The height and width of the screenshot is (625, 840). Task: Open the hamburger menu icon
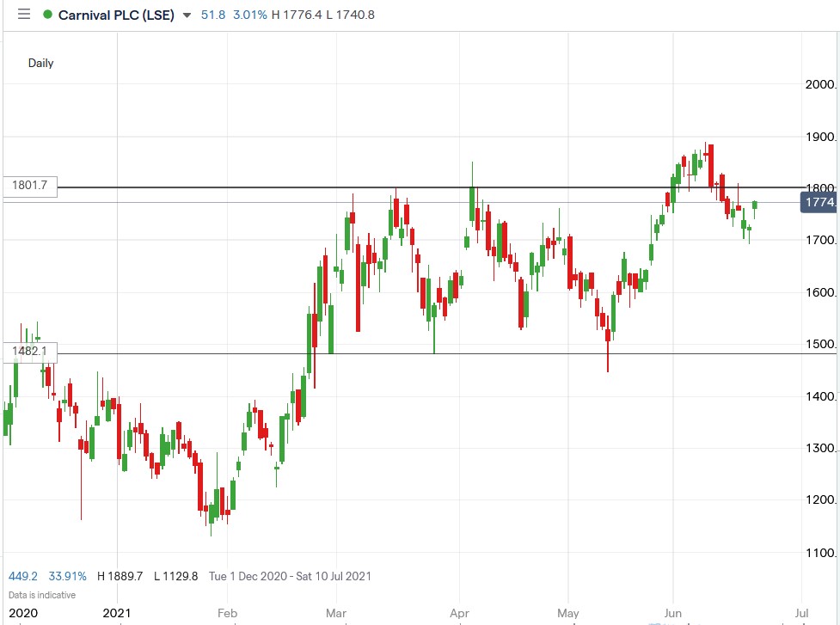coord(23,15)
